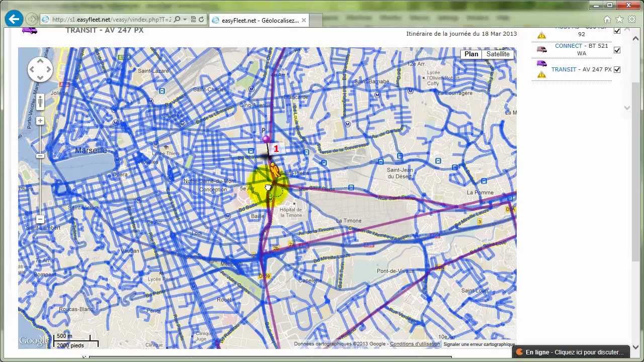Viewport: 644px width, 362px height.
Task: Click the La Pomme map label
Action: (x=480, y=193)
